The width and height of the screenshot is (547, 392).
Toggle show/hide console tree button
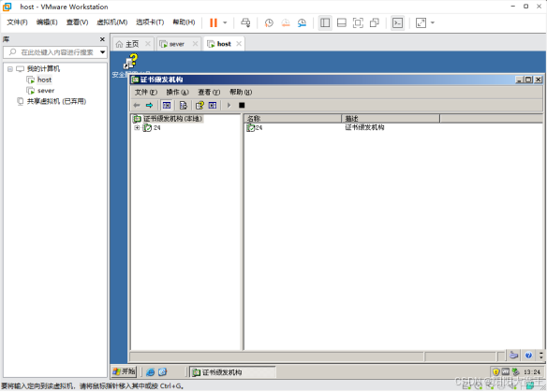167,105
